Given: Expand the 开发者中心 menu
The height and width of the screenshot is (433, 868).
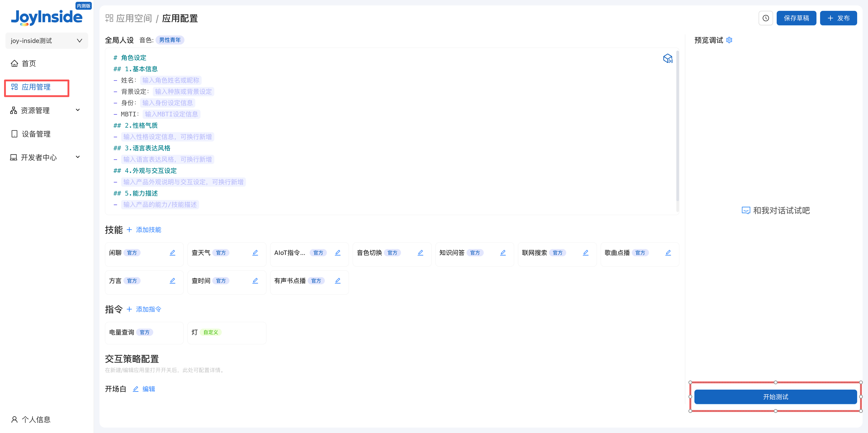Looking at the screenshot, I should click(47, 157).
